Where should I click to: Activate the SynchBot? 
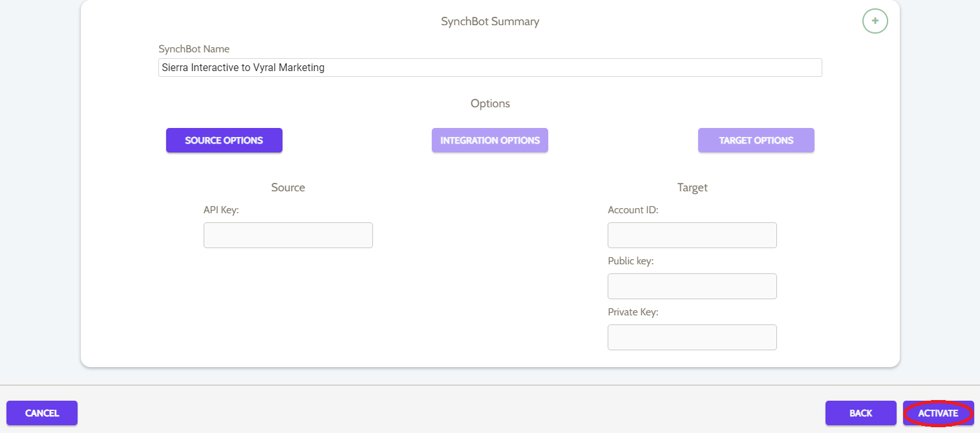939,413
